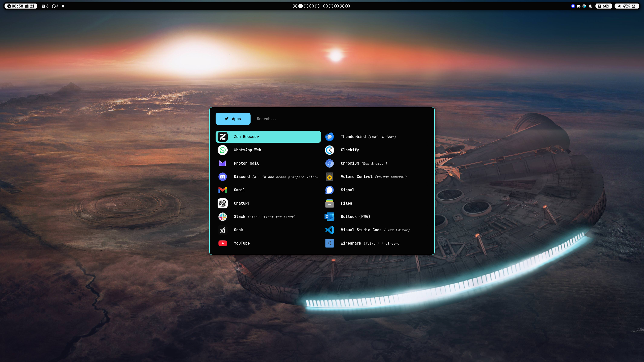The height and width of the screenshot is (362, 644).
Task: Open the ChatGPT app entry
Action: click(268, 203)
